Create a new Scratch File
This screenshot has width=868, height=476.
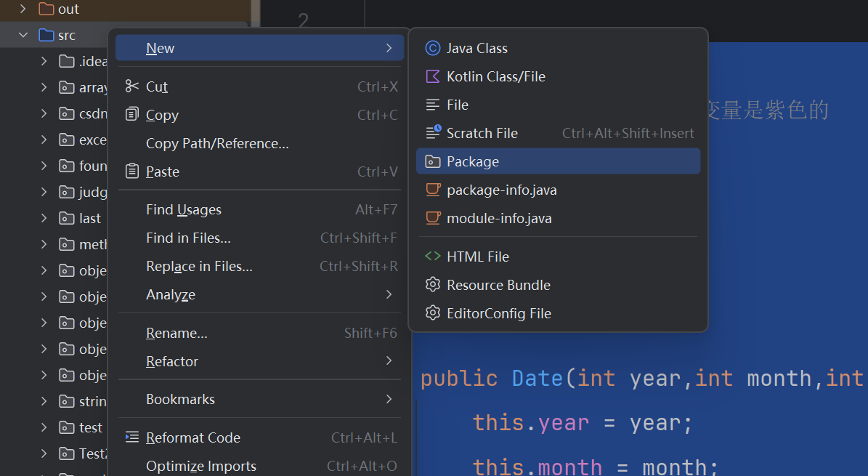558,133
